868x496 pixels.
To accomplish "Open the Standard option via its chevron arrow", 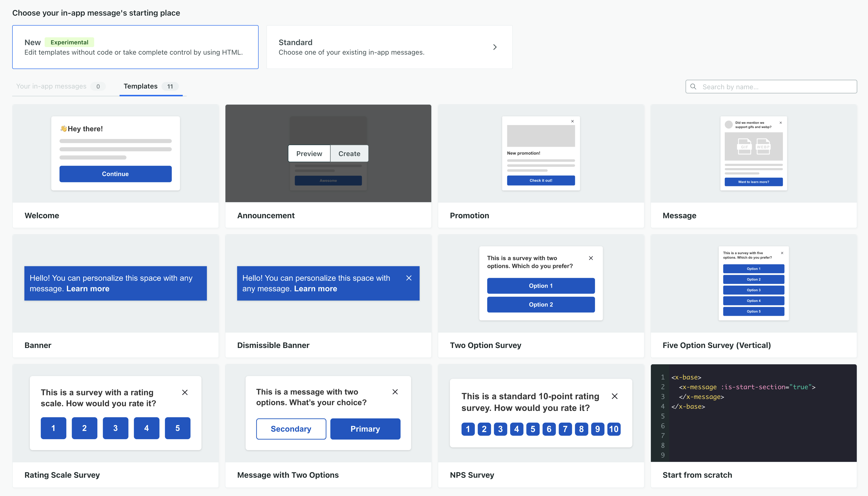I will click(495, 47).
